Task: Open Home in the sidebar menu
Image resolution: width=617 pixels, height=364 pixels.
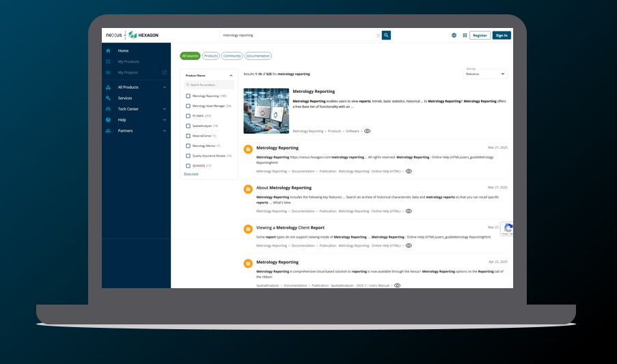Action: [x=123, y=51]
